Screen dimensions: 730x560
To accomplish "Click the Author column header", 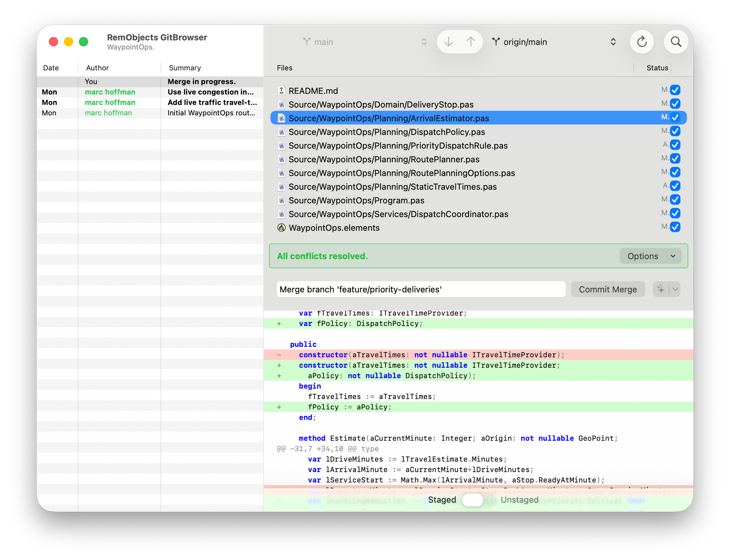I will pos(97,68).
